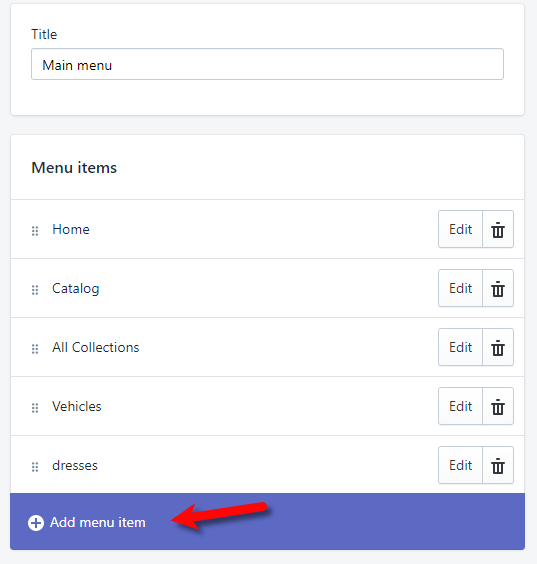Remove the Vehicles menu item
The width and height of the screenshot is (537, 564).
[x=498, y=406]
